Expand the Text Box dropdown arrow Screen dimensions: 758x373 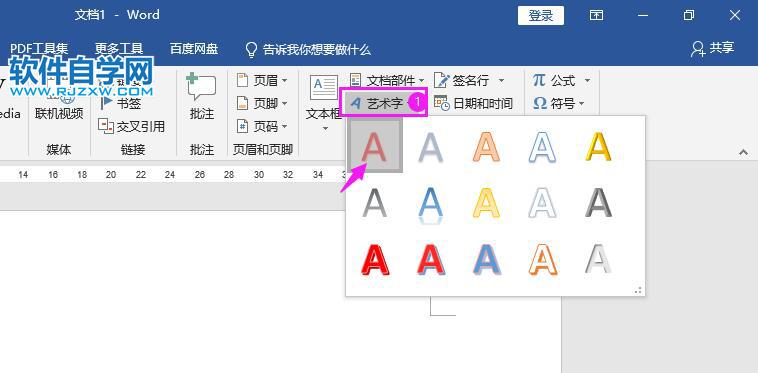coord(325,129)
